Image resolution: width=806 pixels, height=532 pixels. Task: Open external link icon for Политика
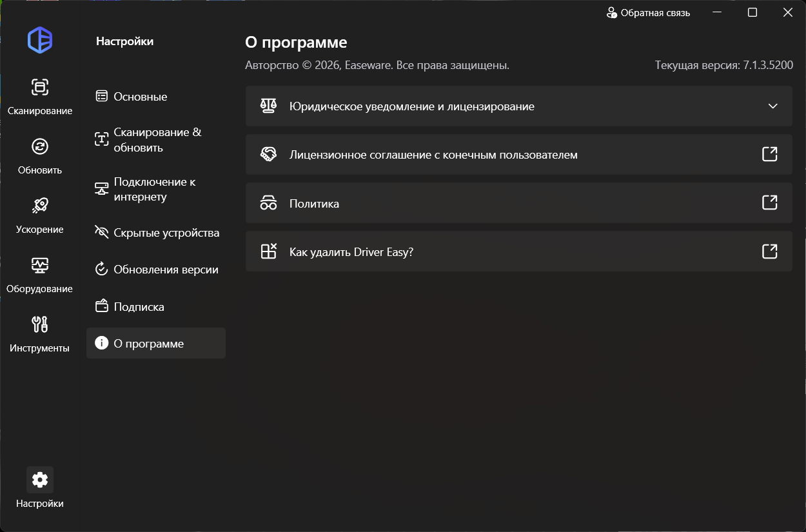click(x=769, y=202)
